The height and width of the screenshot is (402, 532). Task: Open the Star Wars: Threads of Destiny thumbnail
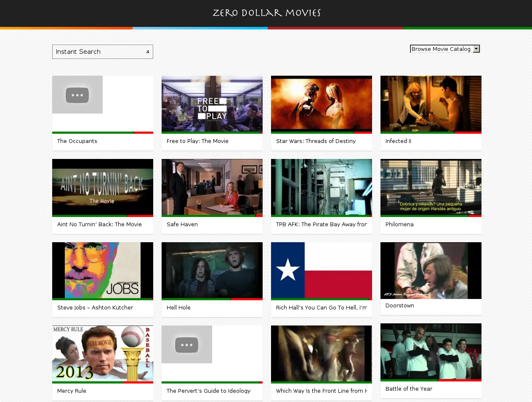tap(322, 104)
